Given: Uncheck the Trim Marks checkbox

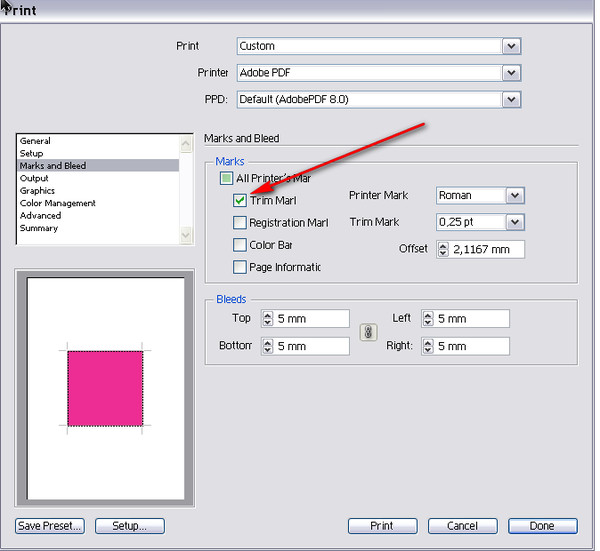Looking at the screenshot, I should (240, 200).
